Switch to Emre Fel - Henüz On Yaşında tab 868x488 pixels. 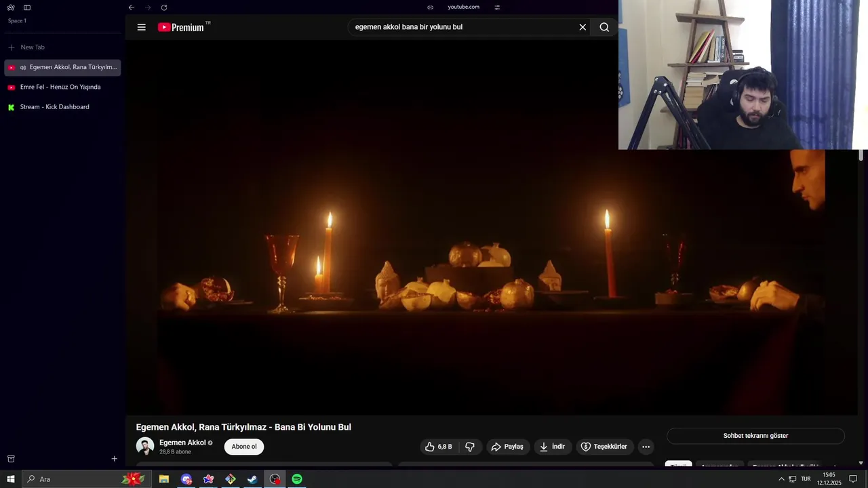point(62,87)
